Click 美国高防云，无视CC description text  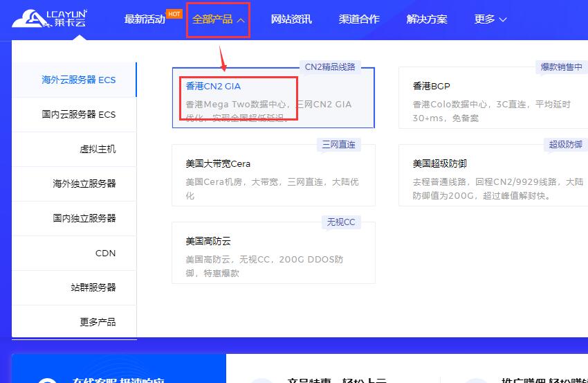pos(264,266)
